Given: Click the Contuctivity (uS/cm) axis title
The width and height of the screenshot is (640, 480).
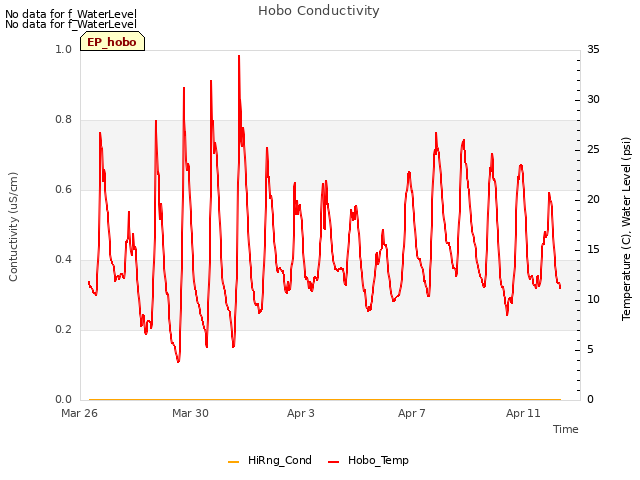Looking at the screenshot, I should pyautogui.click(x=13, y=227).
